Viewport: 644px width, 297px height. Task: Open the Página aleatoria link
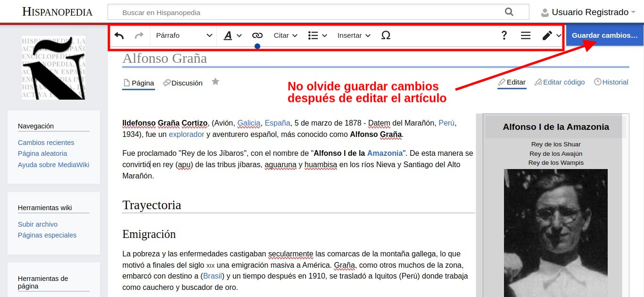(42, 153)
